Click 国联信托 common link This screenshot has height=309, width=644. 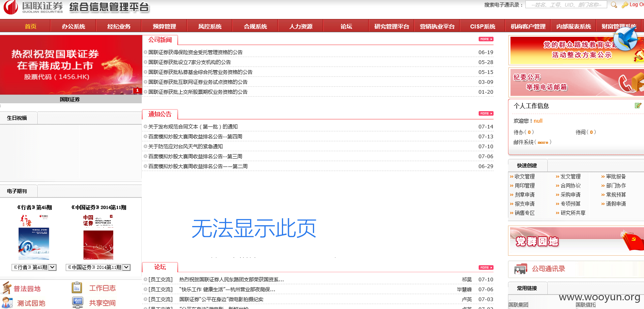pyautogui.click(x=586, y=305)
